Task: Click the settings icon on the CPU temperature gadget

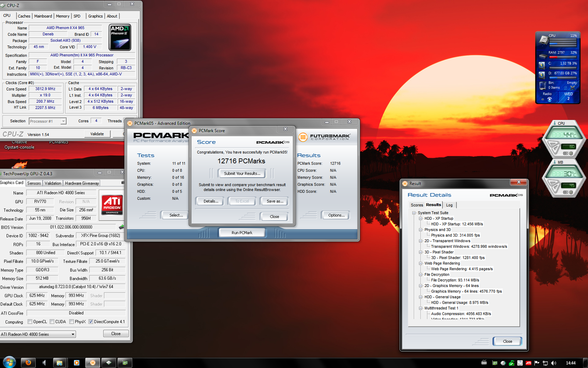Action: coord(566,153)
